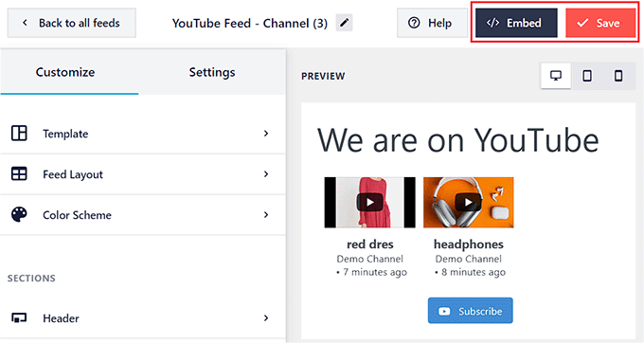This screenshot has width=644, height=343.
Task: Click the Template label text
Action: 65,134
